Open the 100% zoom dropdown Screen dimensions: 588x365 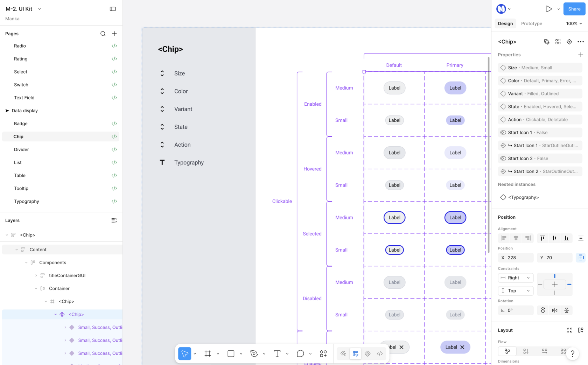[x=574, y=23]
